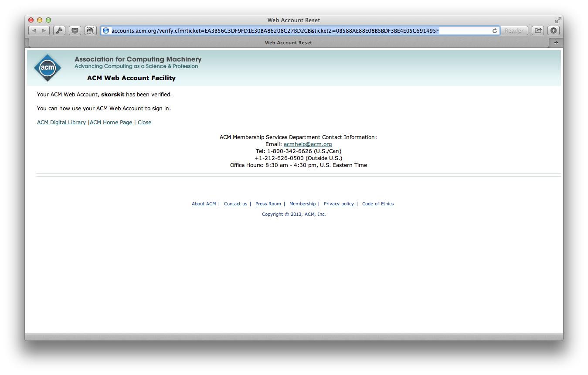Click the Advancing Computing as a Science & Profession tagline

(x=136, y=66)
